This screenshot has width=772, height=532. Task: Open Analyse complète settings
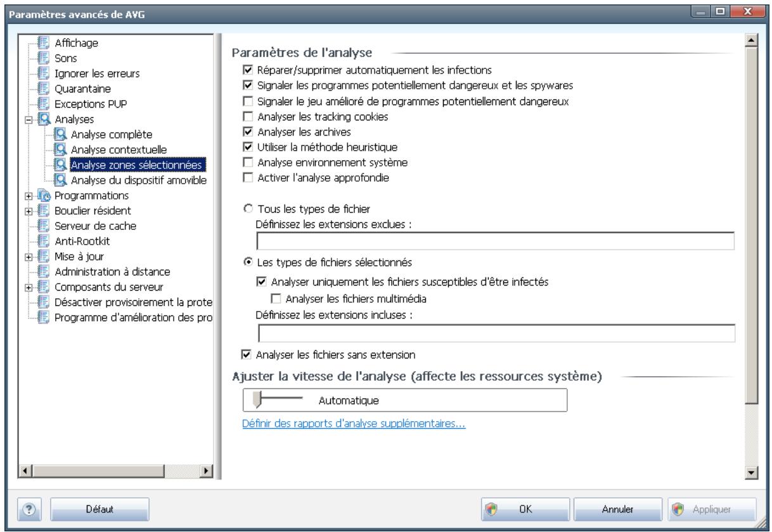click(112, 135)
